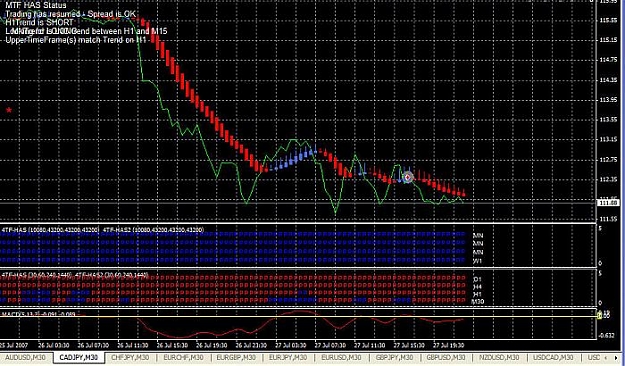This screenshot has height=366, width=625.
Task: Click the 114.75 price scale value
Action: (608, 60)
